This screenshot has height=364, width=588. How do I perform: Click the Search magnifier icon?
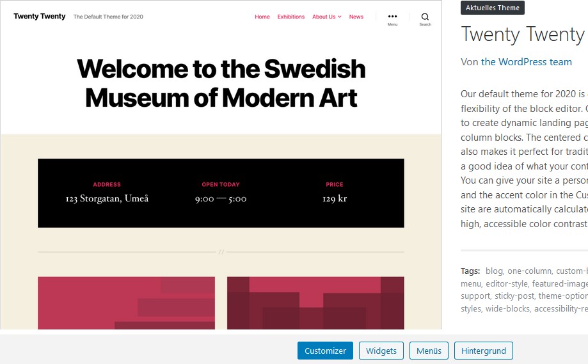425,17
